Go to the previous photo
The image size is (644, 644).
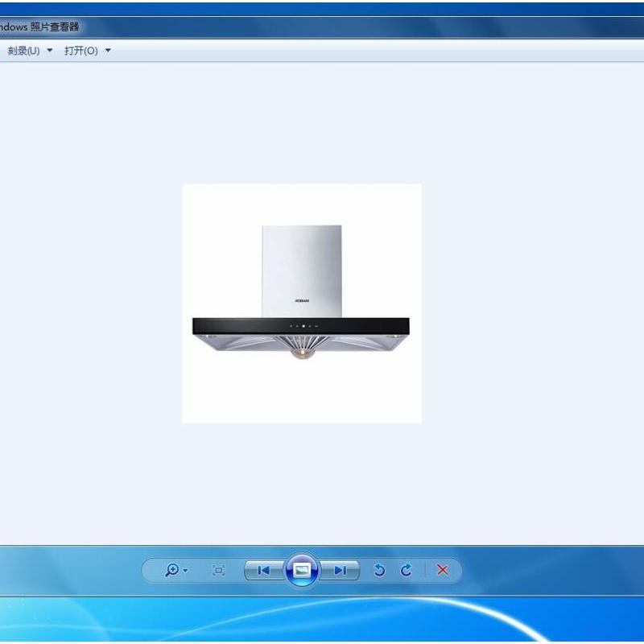point(264,570)
